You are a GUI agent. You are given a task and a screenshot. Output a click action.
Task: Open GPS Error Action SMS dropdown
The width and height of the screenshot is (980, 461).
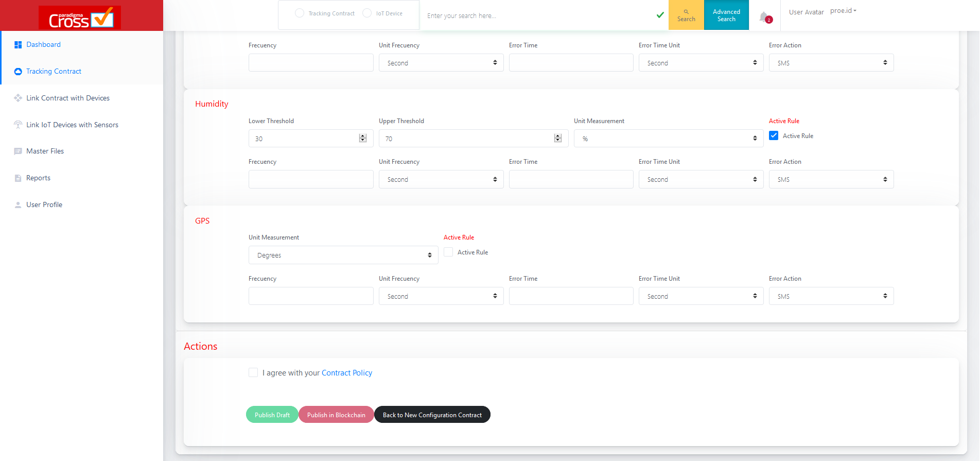pos(831,296)
